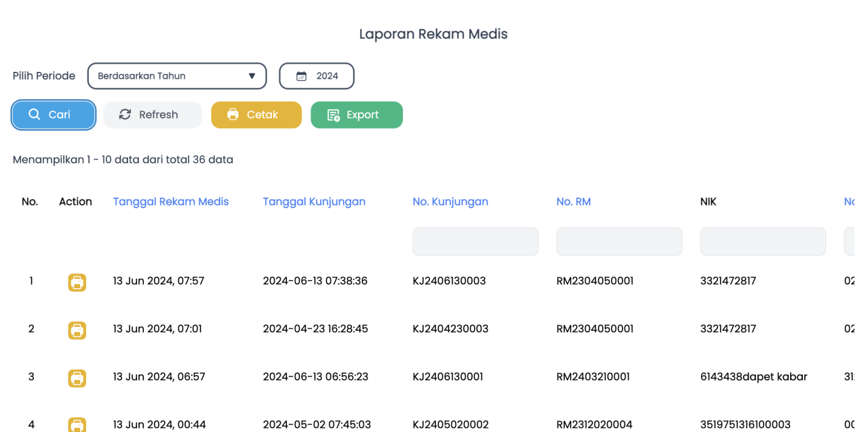
Task: Click the refresh arrows icon
Action: (125, 115)
